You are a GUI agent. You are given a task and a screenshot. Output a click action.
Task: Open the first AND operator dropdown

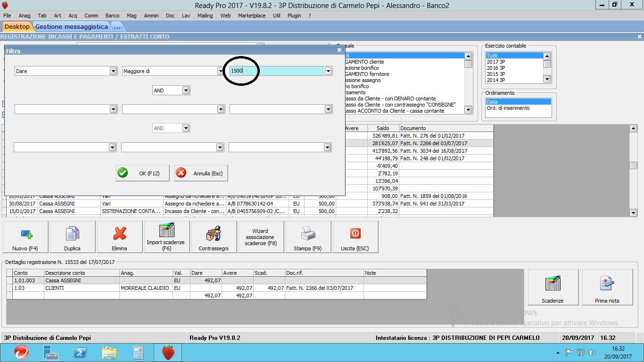pos(186,90)
